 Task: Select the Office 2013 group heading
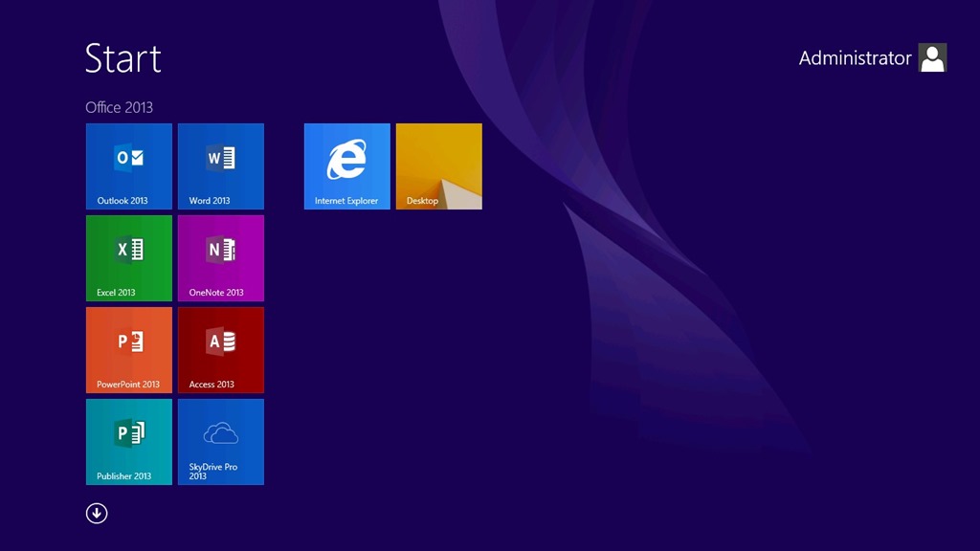point(119,107)
